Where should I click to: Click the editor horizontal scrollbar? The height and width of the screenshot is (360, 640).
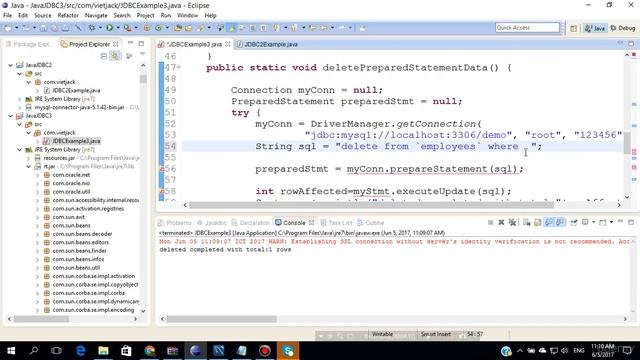371,205
